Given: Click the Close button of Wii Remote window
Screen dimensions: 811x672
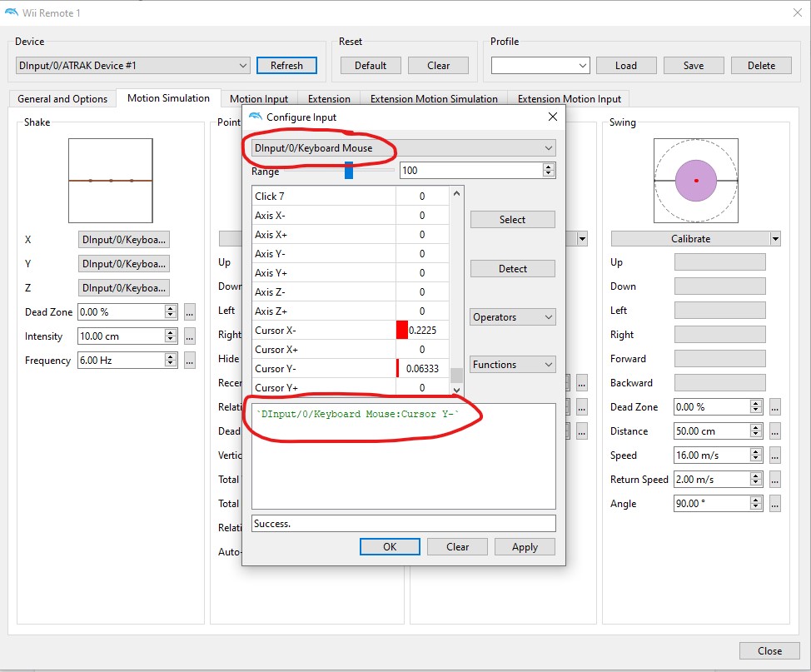Looking at the screenshot, I should click(x=769, y=651).
